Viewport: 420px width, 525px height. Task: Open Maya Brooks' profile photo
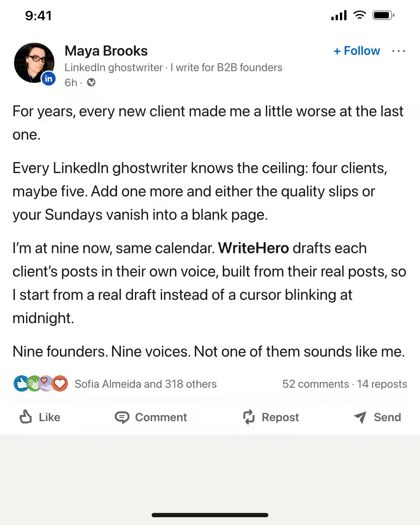[34, 63]
